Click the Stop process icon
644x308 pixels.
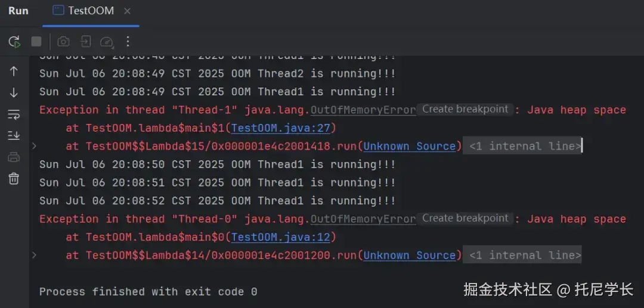point(36,42)
